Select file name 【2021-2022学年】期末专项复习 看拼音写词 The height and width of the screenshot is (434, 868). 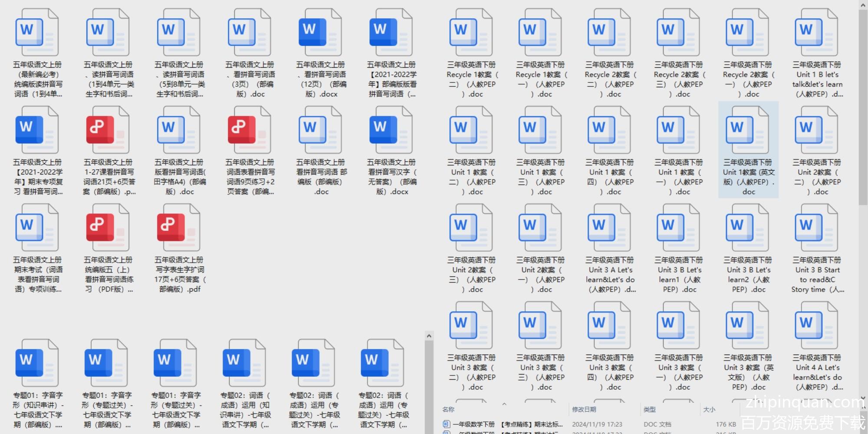[38, 177]
